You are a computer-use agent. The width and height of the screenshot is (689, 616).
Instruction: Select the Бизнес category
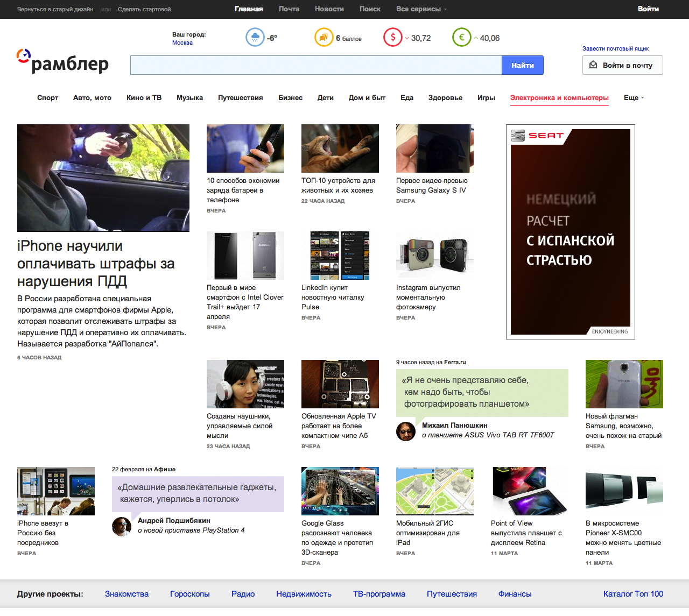290,97
